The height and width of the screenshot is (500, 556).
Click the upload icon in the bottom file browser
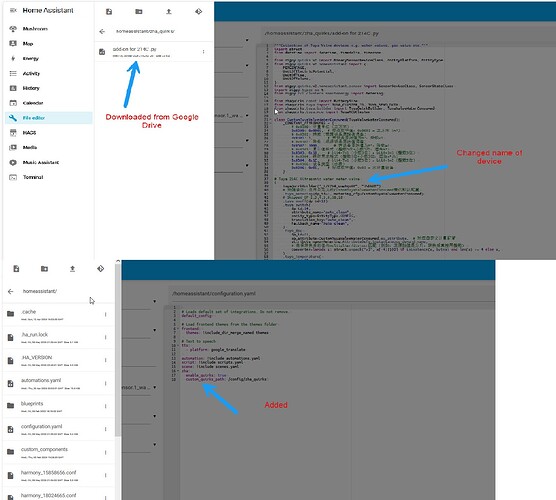[x=72, y=269]
